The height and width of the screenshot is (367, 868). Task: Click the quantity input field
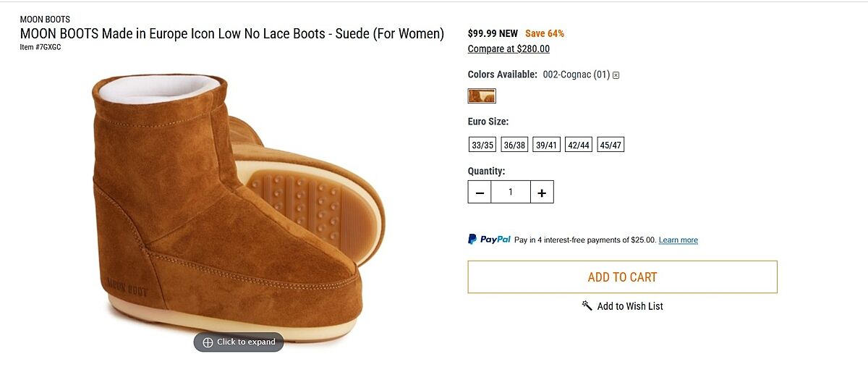(x=511, y=193)
